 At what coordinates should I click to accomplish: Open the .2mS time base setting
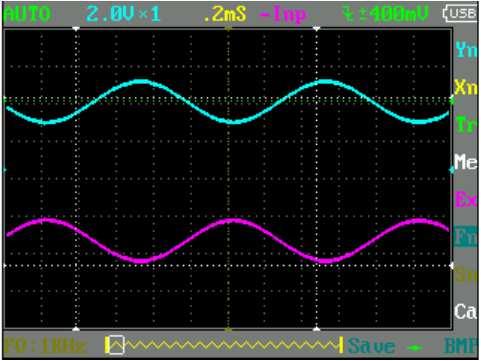pos(225,15)
